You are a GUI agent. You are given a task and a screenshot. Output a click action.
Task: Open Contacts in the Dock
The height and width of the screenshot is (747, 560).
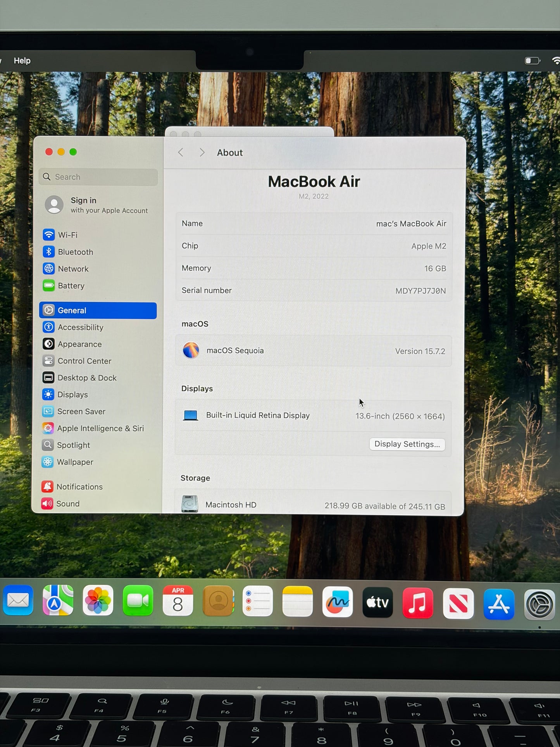218,601
